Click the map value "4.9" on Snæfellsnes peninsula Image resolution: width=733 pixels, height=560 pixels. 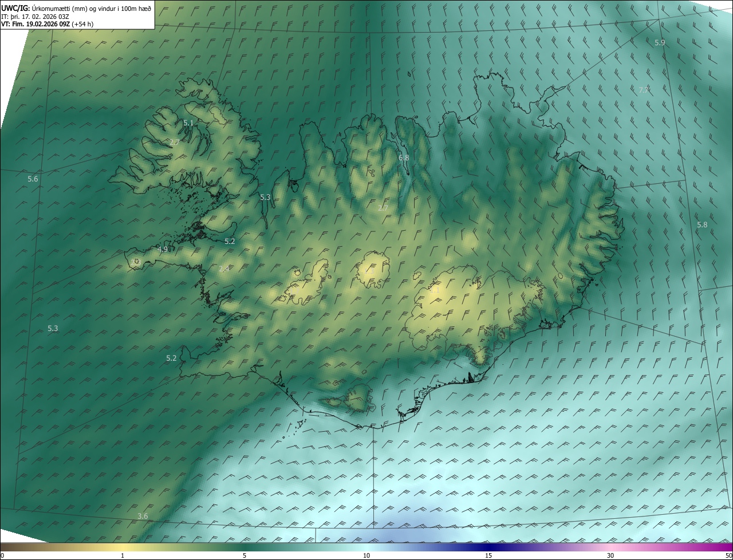point(163,250)
